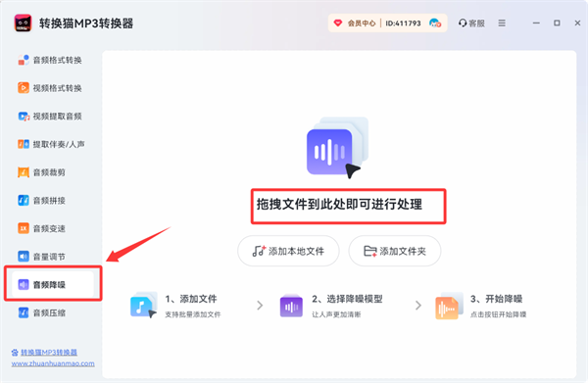This screenshot has width=588, height=383.
Task: Open 会员中心 link
Action: point(362,24)
